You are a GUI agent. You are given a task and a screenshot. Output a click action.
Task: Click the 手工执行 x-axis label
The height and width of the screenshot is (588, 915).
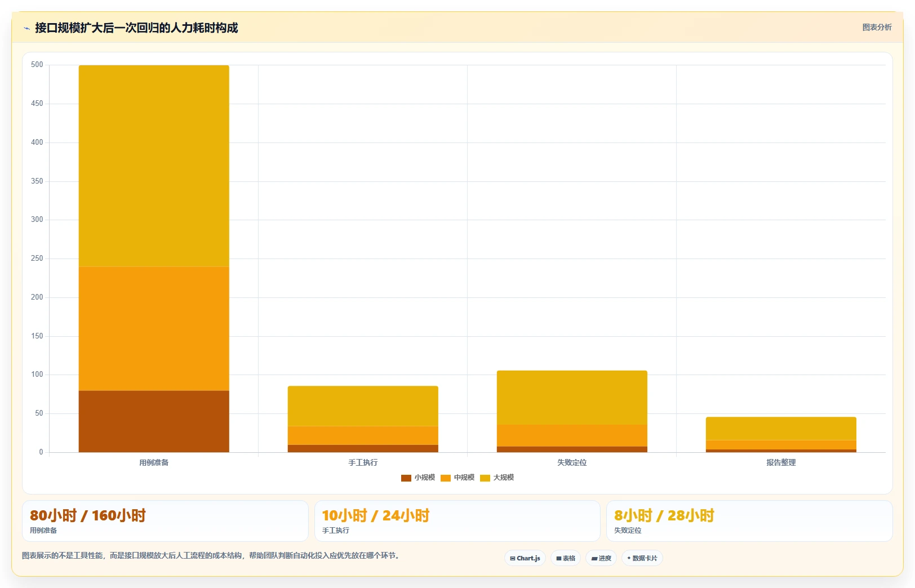(x=363, y=462)
